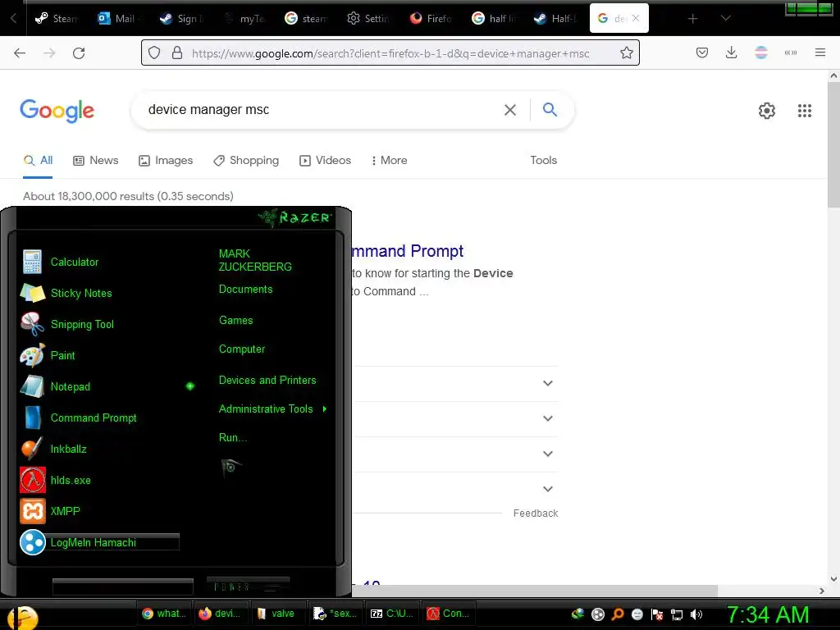Expand the second collapsed question chevron

tap(547, 418)
